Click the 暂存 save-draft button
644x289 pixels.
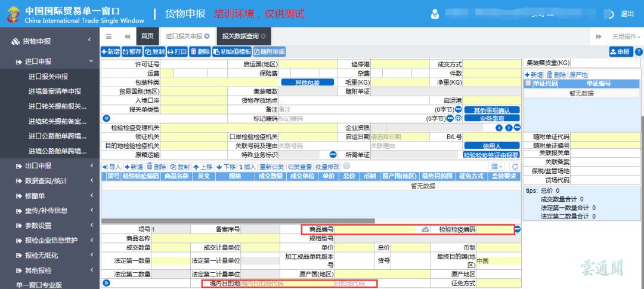click(132, 52)
